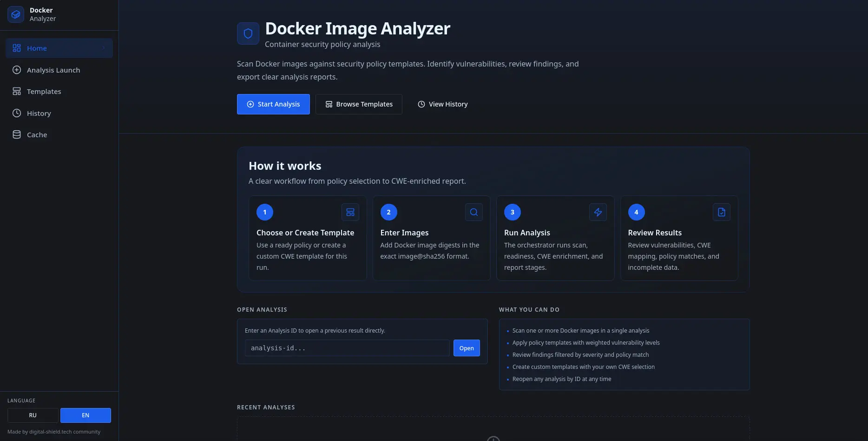
Task: Select the Run Analysis card title
Action: tap(527, 233)
